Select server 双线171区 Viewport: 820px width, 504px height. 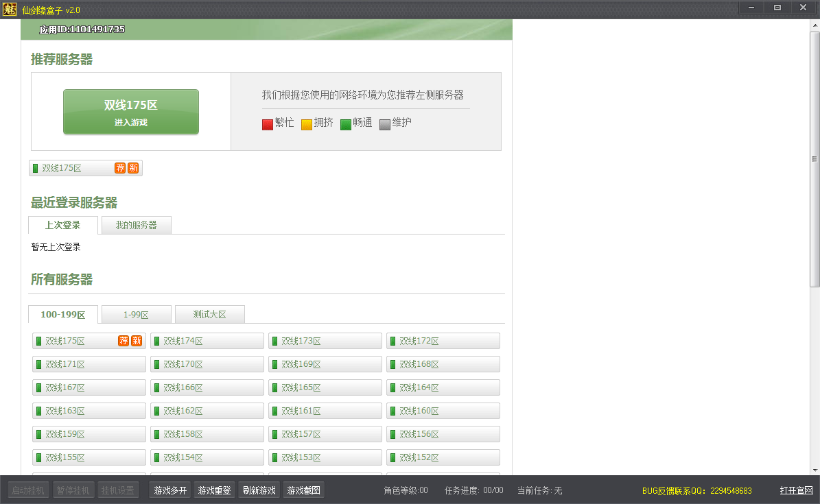89,364
